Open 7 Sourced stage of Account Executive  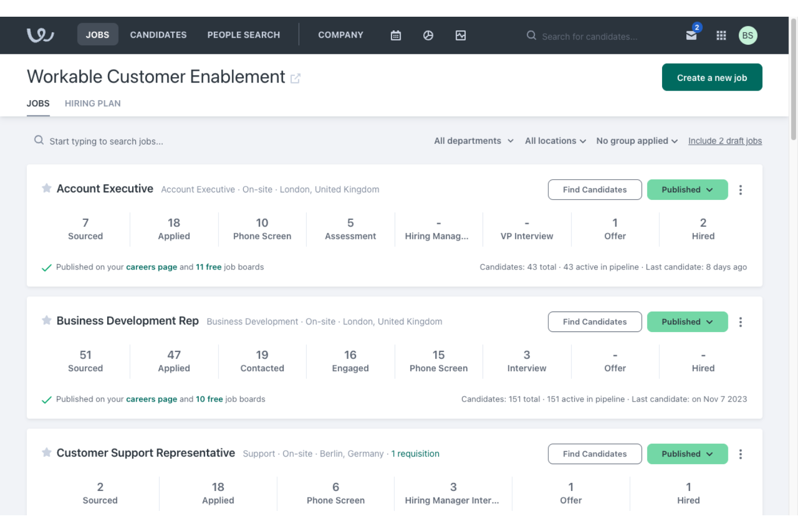point(85,229)
